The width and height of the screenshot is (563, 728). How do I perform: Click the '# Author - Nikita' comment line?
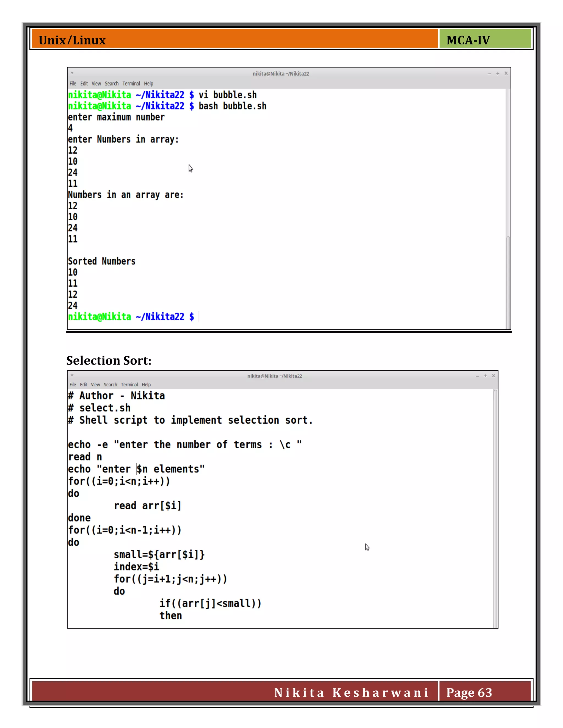click(x=116, y=396)
